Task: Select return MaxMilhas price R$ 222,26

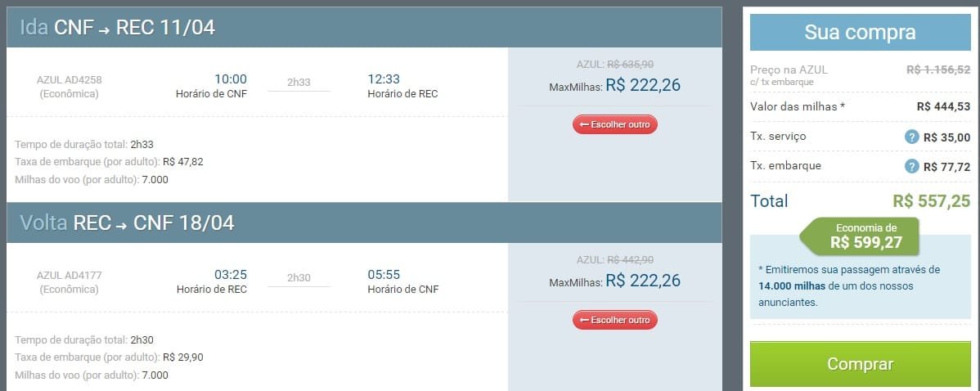Action: [642, 281]
